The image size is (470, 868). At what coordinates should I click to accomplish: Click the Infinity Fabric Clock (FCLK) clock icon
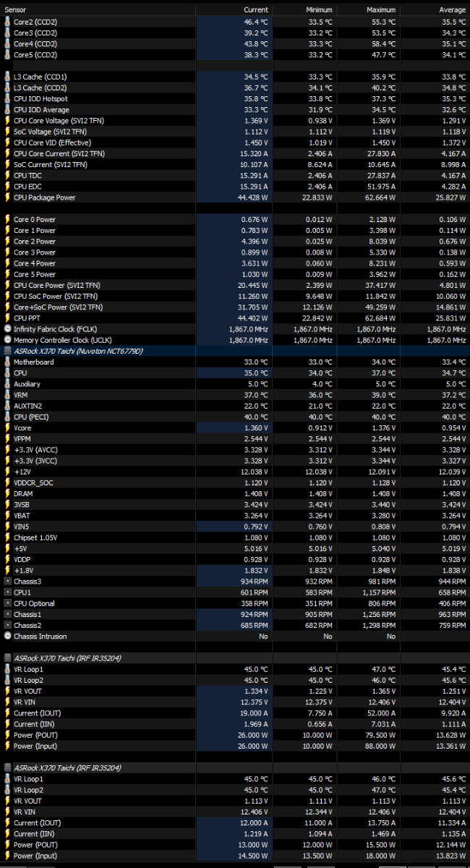[8, 329]
